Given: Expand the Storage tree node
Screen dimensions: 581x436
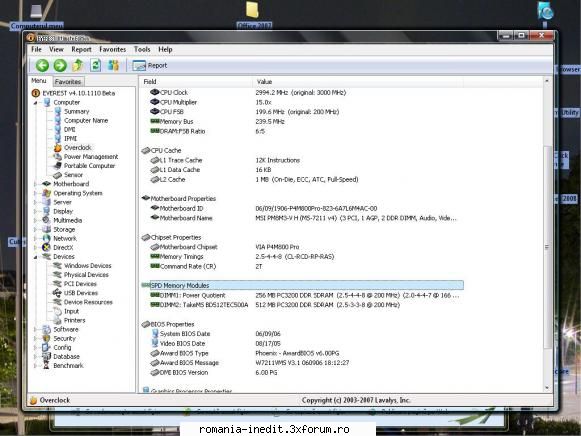Looking at the screenshot, I should click(x=36, y=229).
